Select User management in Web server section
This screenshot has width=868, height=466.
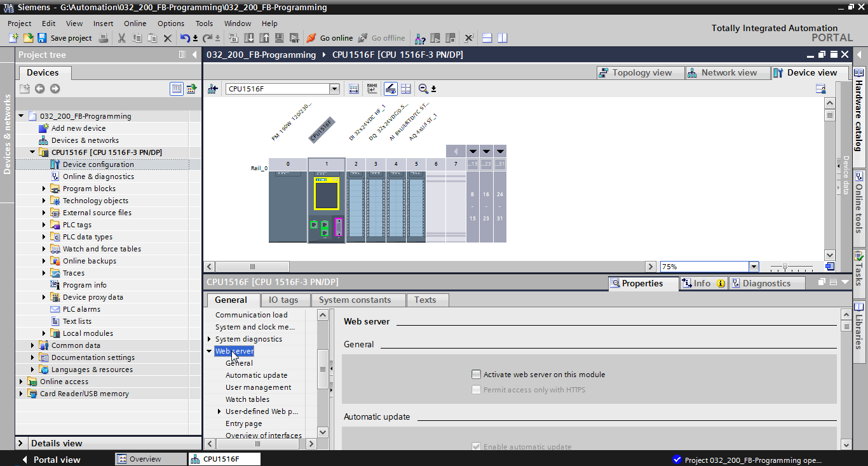pos(258,387)
